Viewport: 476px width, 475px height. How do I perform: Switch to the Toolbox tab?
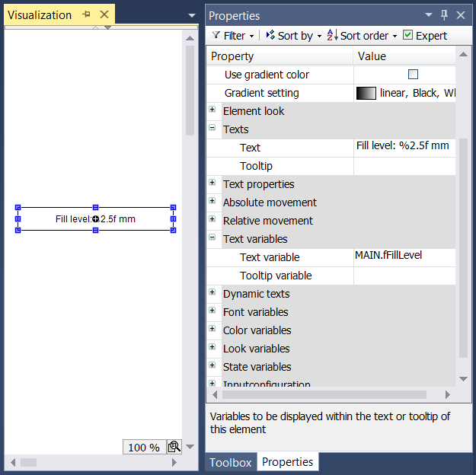point(231,463)
